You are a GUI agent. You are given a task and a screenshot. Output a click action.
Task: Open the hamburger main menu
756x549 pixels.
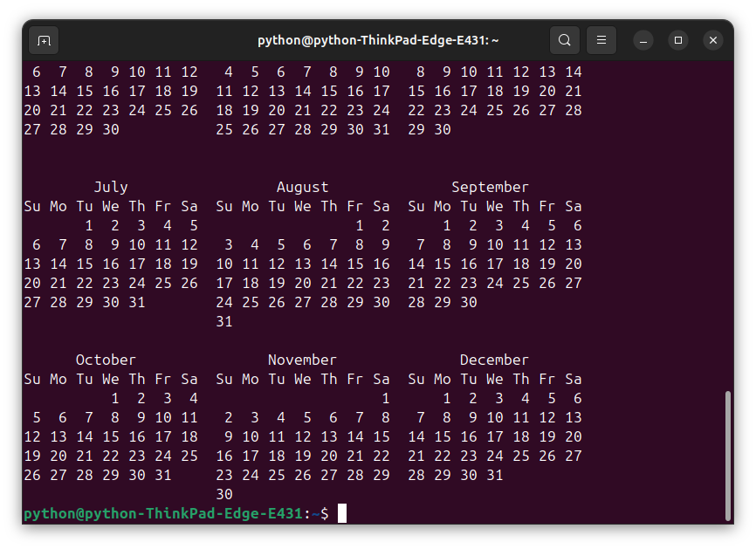click(x=601, y=40)
